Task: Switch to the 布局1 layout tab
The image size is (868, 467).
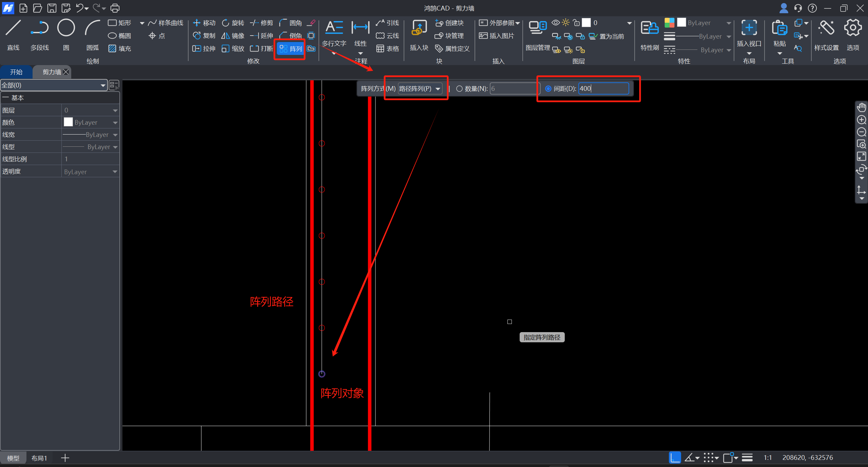Action: (x=39, y=458)
